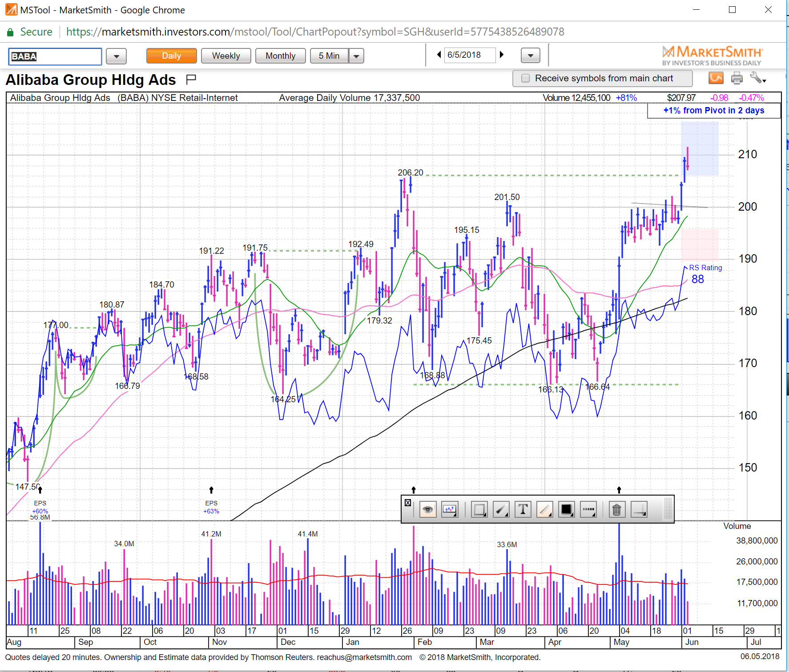This screenshot has height=672, width=789.
Task: Click the reachus@marketsmith.com email text
Action: pyautogui.click(x=364, y=657)
